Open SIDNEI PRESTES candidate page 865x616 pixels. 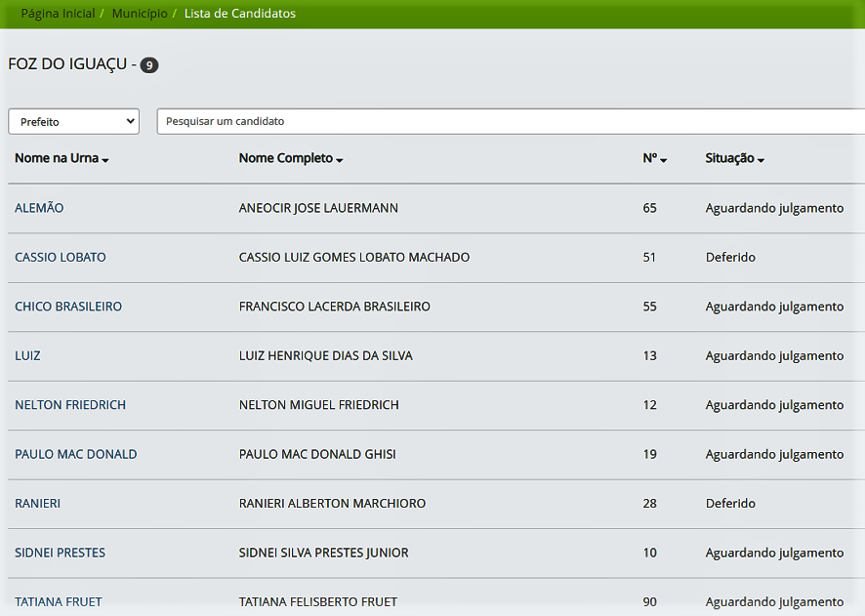60,553
